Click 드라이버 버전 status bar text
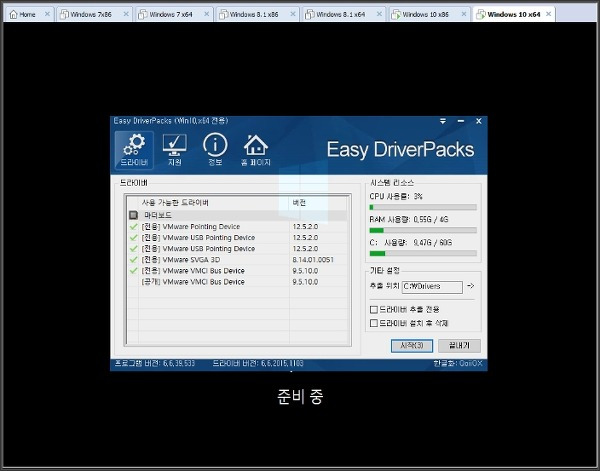The image size is (600, 471). [x=258, y=363]
